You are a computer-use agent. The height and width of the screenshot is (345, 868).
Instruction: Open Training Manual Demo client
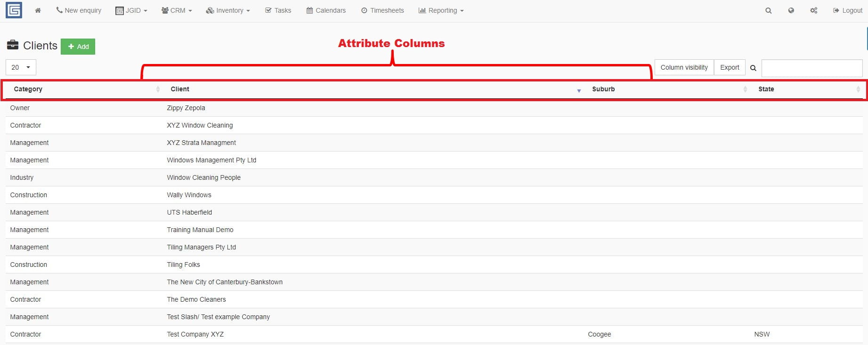[x=200, y=230]
